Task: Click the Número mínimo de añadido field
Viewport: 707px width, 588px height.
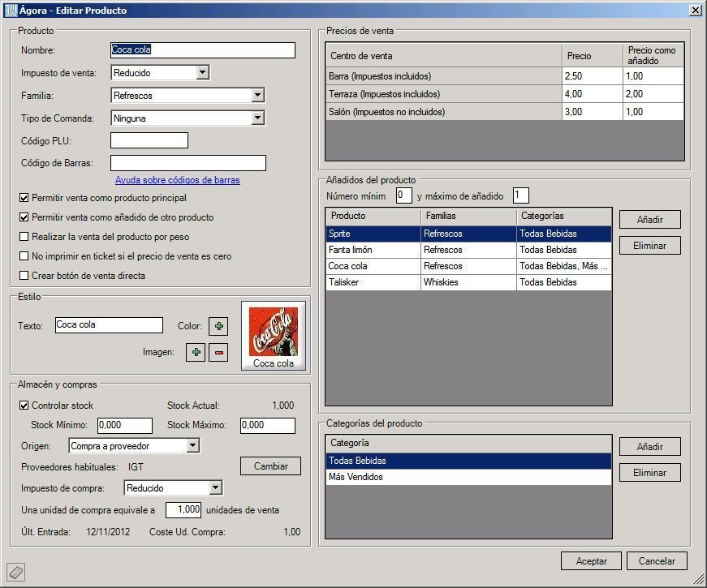Action: coord(403,195)
